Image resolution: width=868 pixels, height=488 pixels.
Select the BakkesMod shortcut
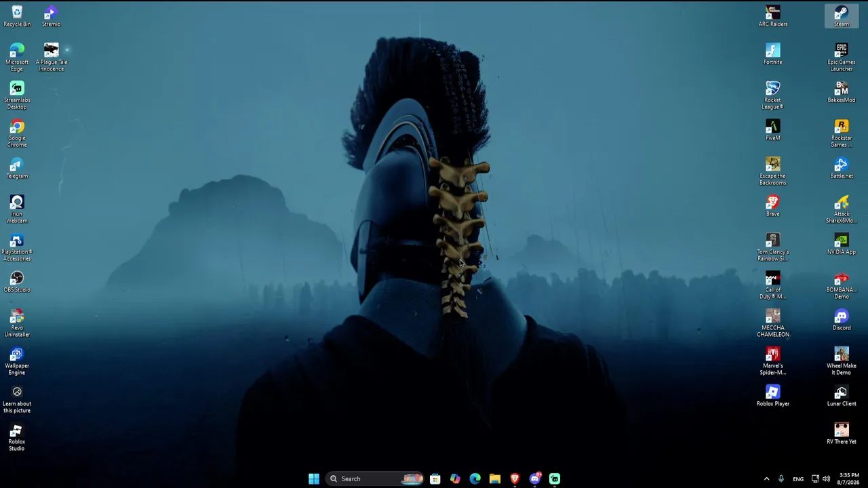pyautogui.click(x=842, y=92)
